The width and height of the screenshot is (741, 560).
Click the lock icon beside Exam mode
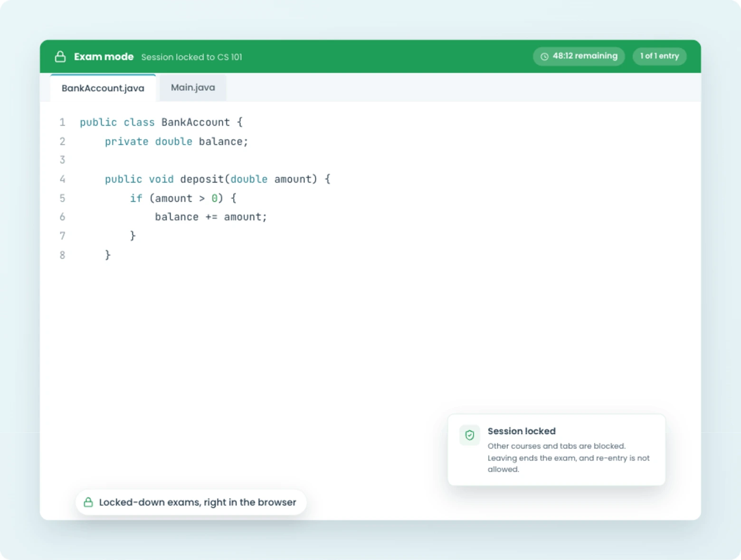tap(60, 56)
